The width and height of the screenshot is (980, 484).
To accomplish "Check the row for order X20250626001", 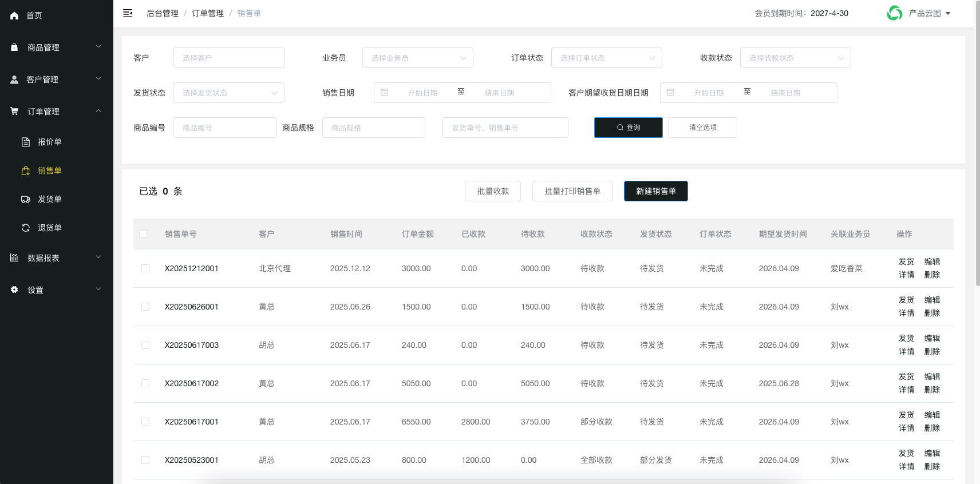I will click(145, 307).
